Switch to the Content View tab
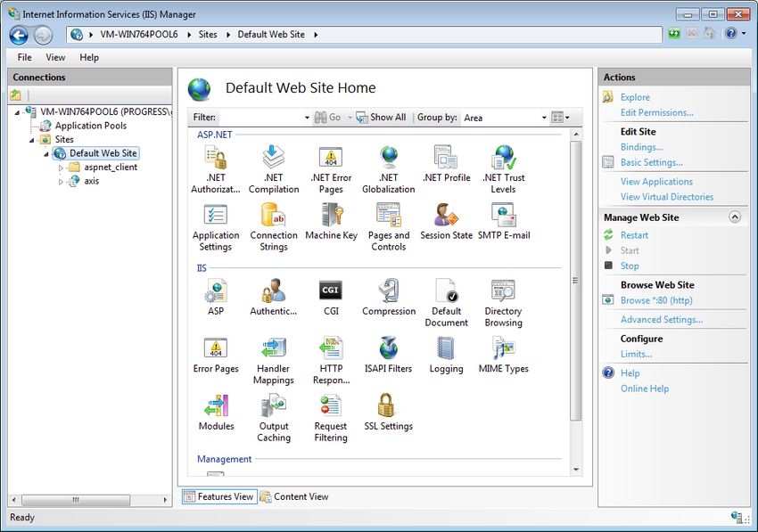758x532 pixels. (294, 496)
